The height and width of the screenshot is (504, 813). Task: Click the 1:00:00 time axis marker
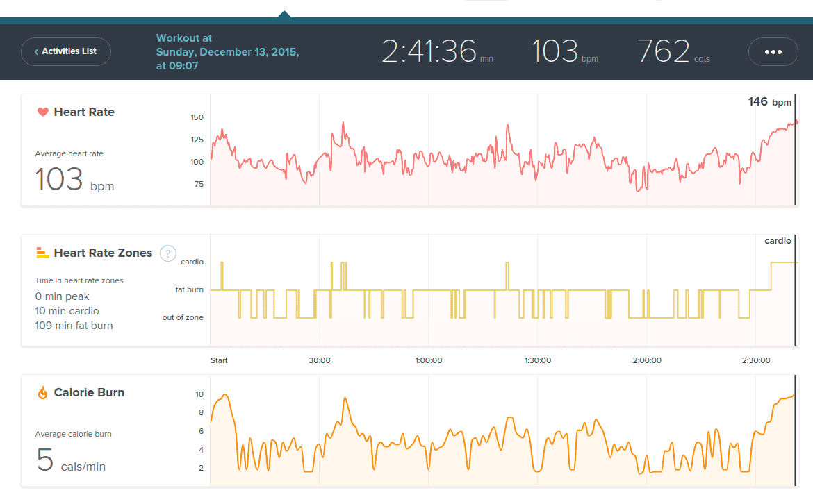tap(428, 360)
